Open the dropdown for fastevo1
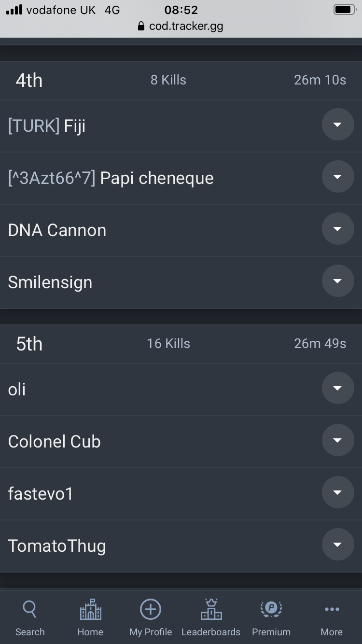 click(338, 492)
